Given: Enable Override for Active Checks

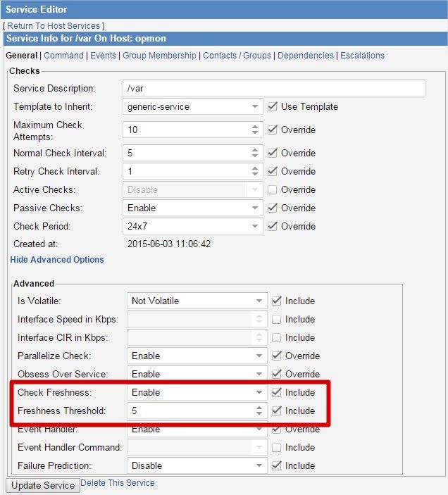Looking at the screenshot, I should point(273,189).
